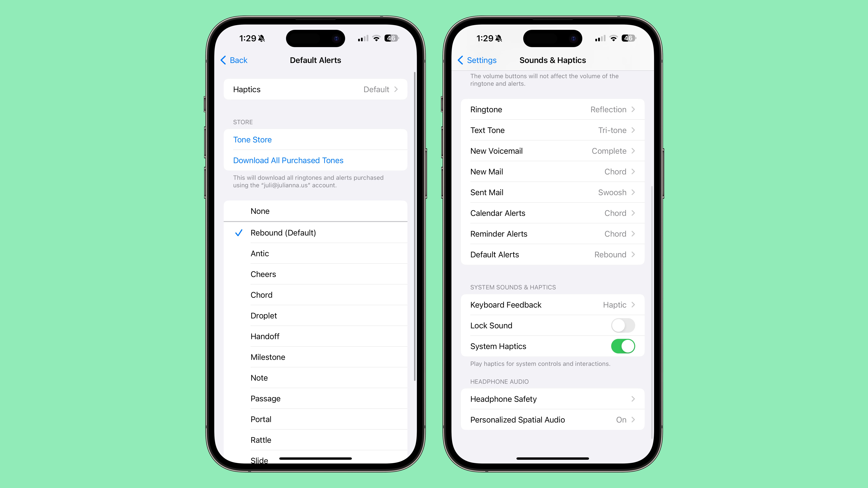Toggle the Lock Sound switch off
Viewport: 868px width, 488px height.
(x=622, y=325)
